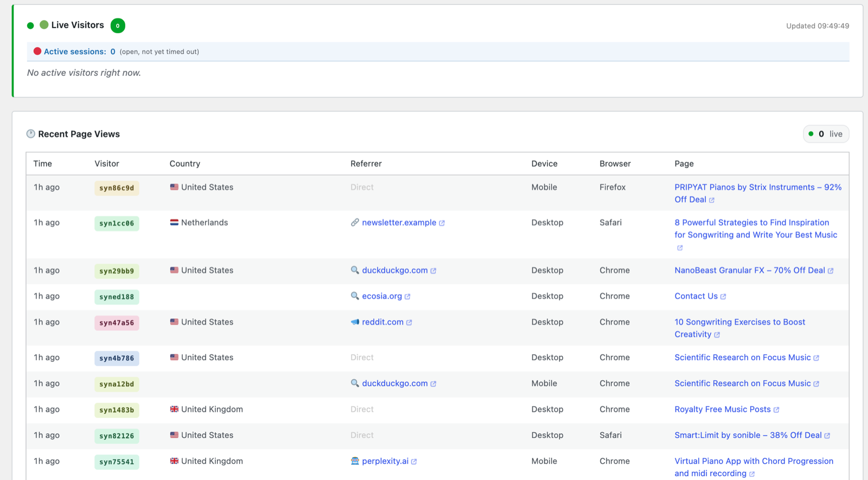Image resolution: width=868 pixels, height=480 pixels.
Task: Open Virtual Piano App with Chord Progression page
Action: click(754, 467)
